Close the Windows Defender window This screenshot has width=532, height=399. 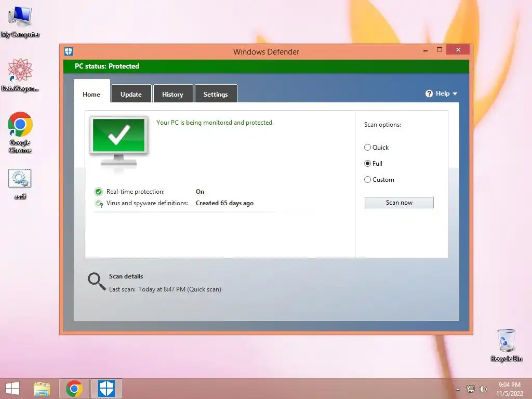tap(458, 49)
